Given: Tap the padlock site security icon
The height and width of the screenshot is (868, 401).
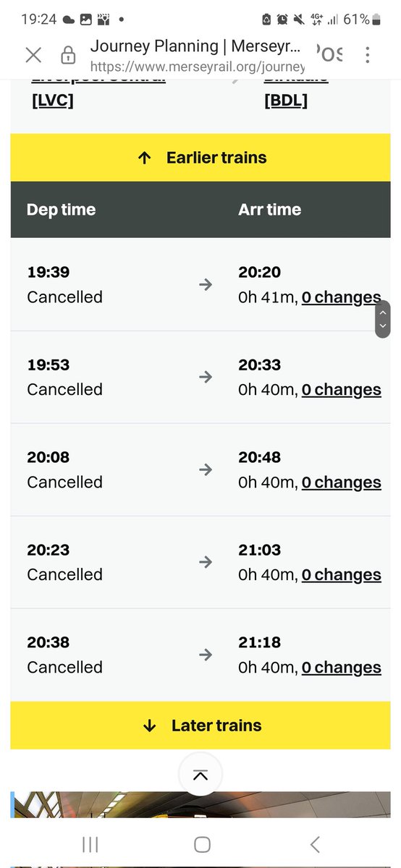Looking at the screenshot, I should point(68,55).
